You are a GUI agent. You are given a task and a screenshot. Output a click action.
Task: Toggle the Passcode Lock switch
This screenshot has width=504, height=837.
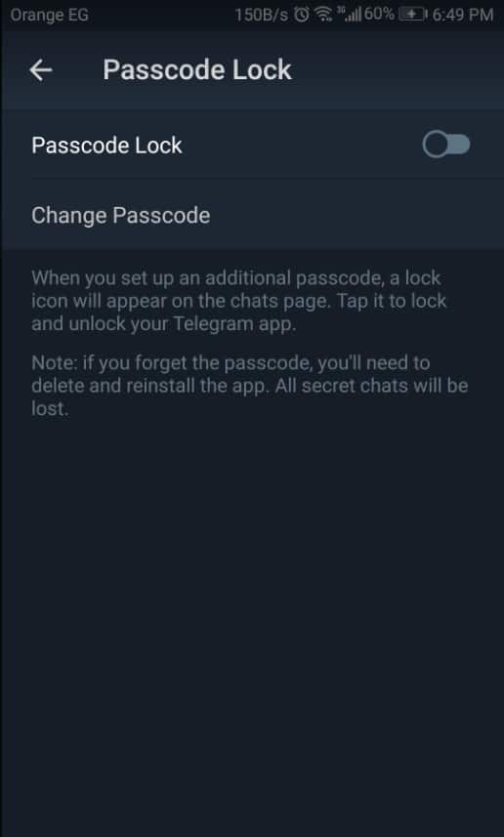(446, 146)
